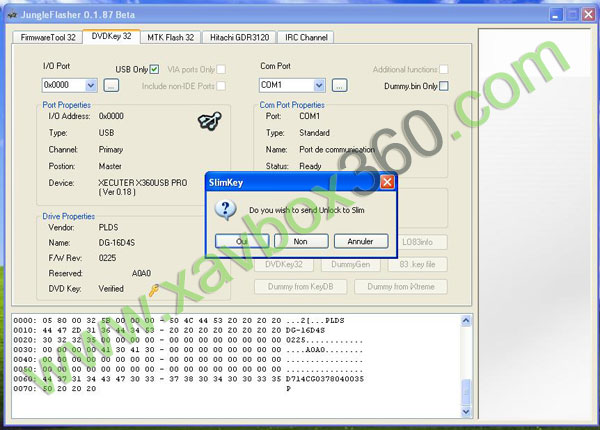The image size is (600, 430).
Task: Click the Position value Master
Action: (110, 166)
